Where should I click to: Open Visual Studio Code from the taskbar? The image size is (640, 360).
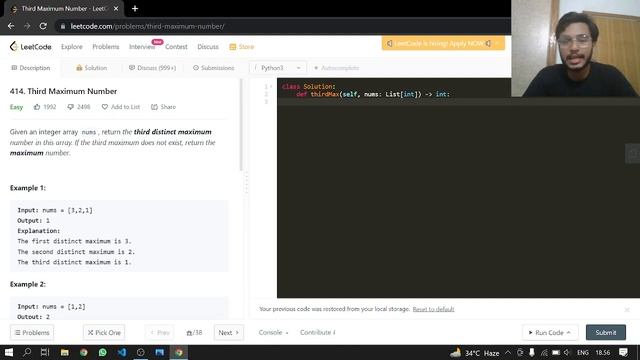[x=122, y=353]
